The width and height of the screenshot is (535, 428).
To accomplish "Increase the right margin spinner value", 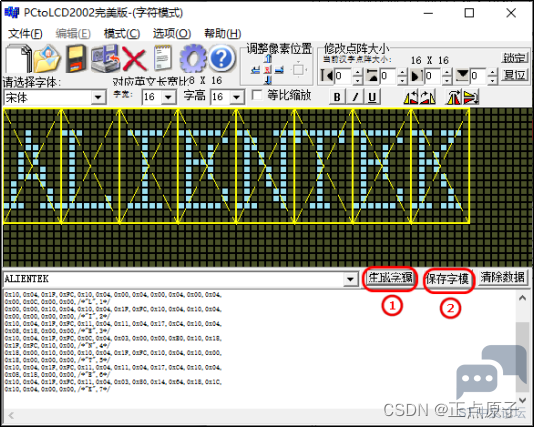I will 447,72.
